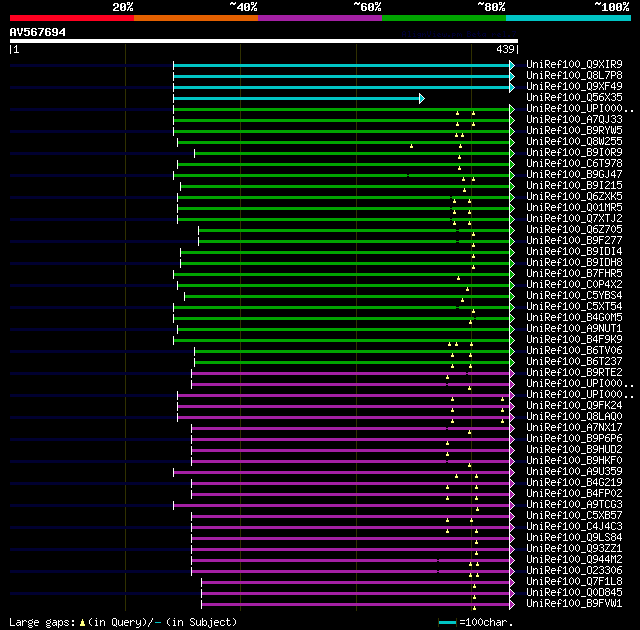The width and height of the screenshot is (640, 630).
Task: Pick the UniRef100_C5YBS4 subject name
Action: coord(574,295)
